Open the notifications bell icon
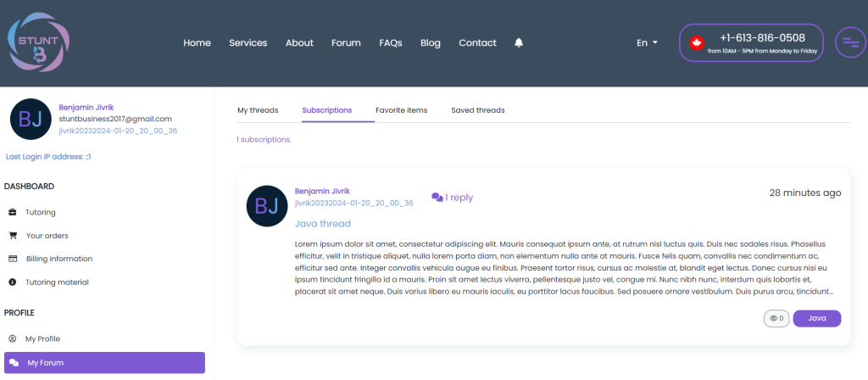This screenshot has height=380, width=868. [519, 42]
